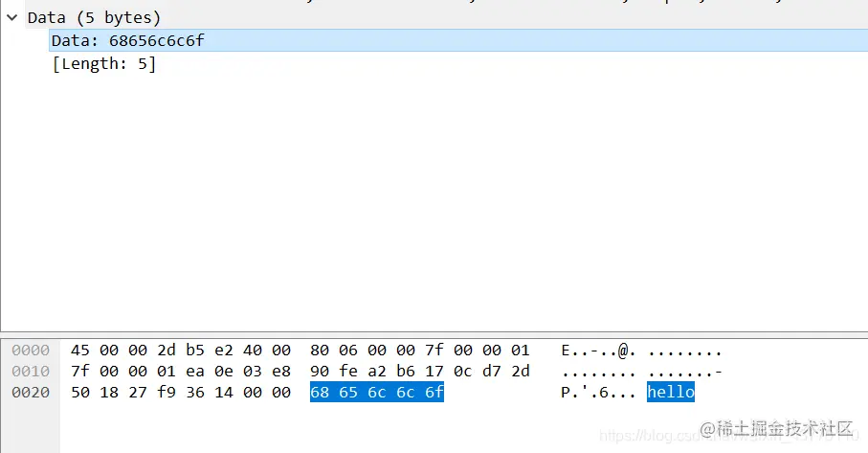Click bytes 50 18 in row 0020
The height and width of the screenshot is (453, 868).
[x=95, y=393]
